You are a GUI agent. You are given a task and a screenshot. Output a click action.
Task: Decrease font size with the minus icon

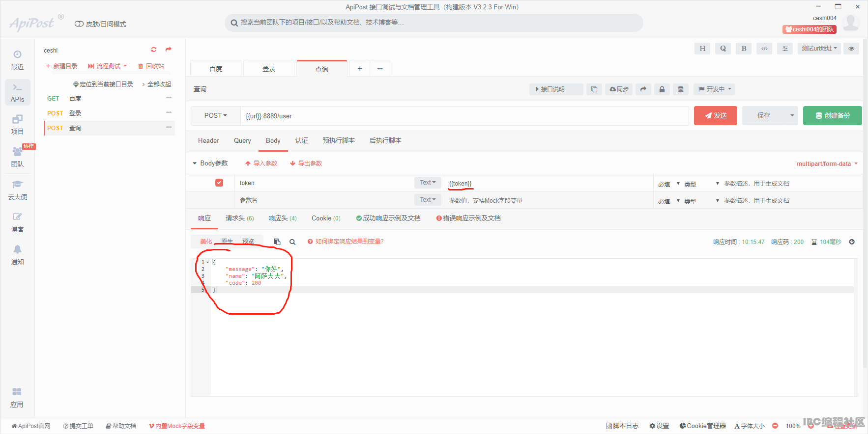(x=775, y=426)
